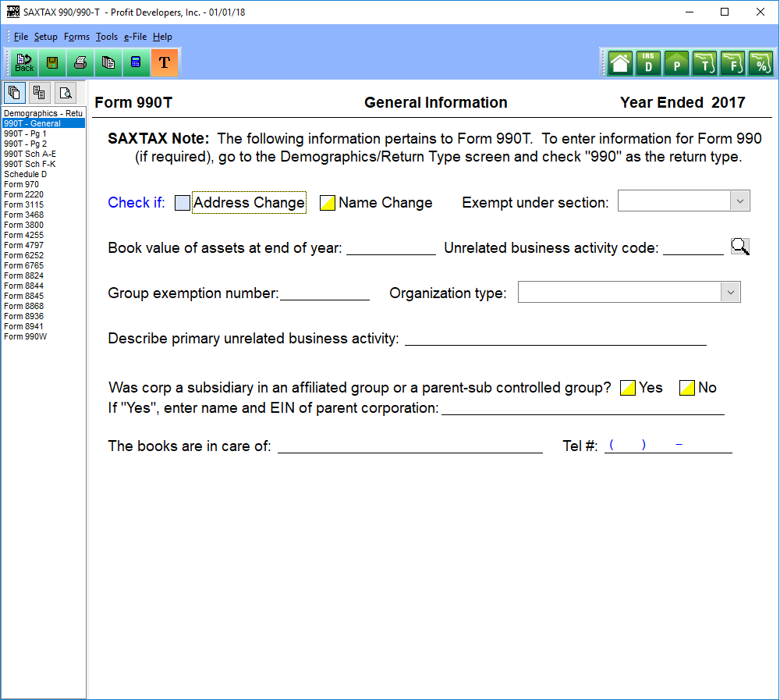
Task: Click the Tel # phone field
Action: point(668,446)
